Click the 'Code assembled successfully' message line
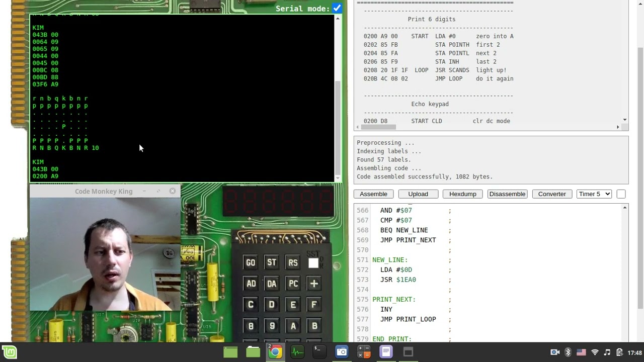644x362 pixels. (425, 177)
